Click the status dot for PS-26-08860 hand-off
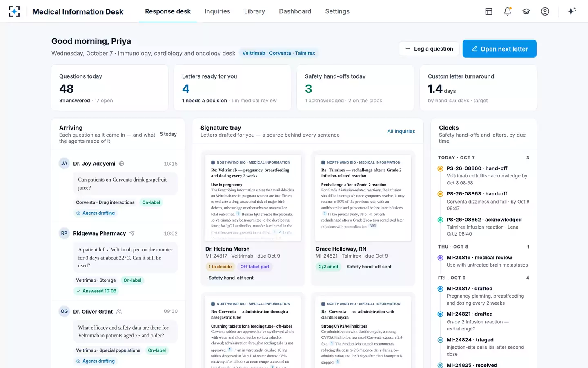The width and height of the screenshot is (588, 368). point(440,168)
